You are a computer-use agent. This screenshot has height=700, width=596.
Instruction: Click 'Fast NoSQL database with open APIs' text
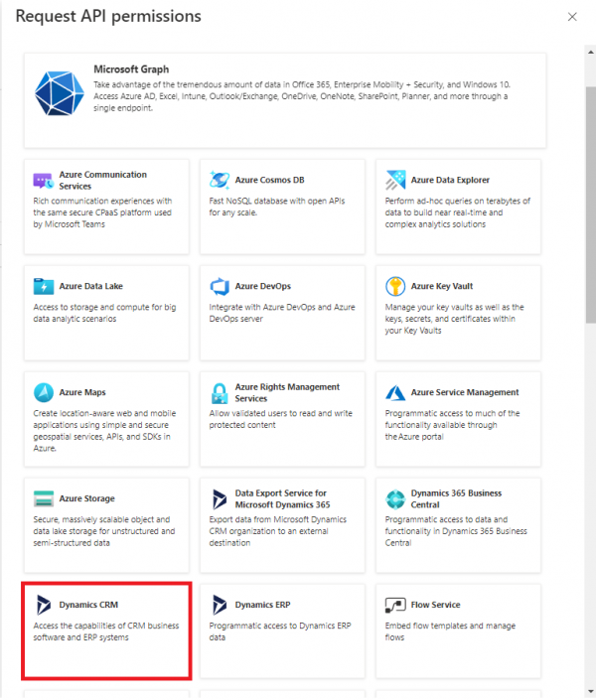point(277,207)
